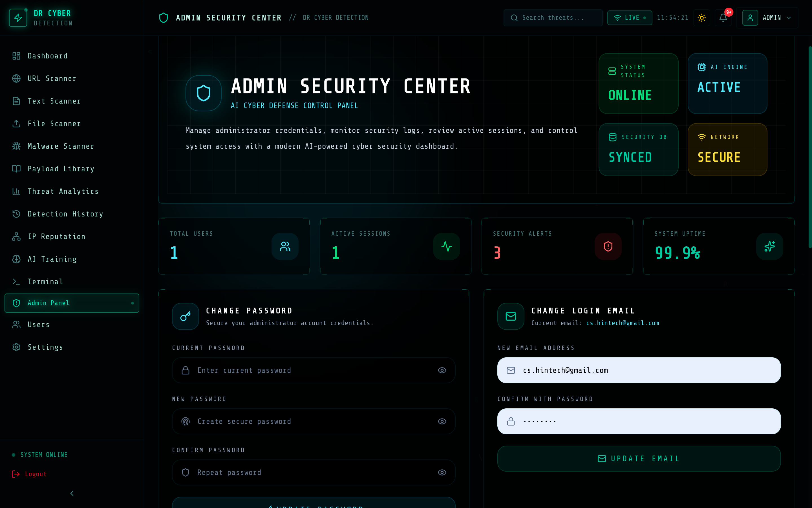
Task: Toggle confirm password visibility eye
Action: [x=442, y=472]
